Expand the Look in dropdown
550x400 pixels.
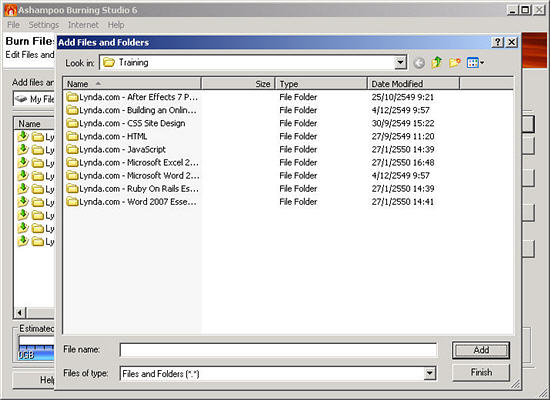pos(400,63)
